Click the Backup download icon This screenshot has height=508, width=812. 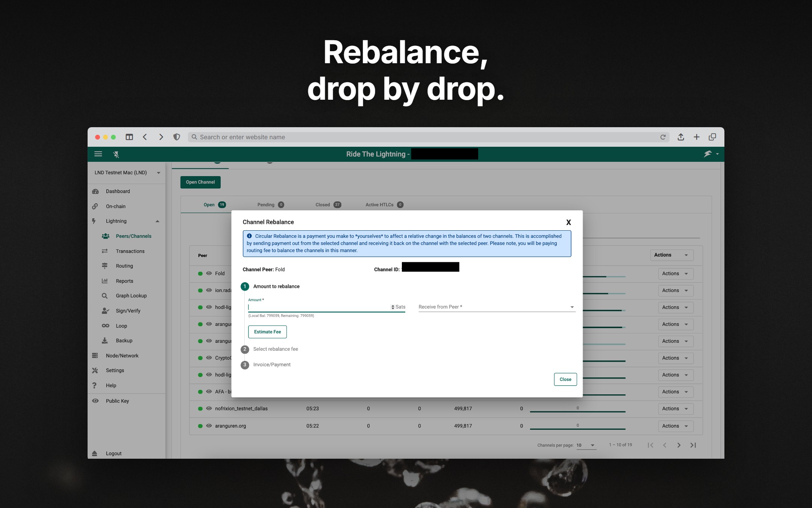(105, 341)
